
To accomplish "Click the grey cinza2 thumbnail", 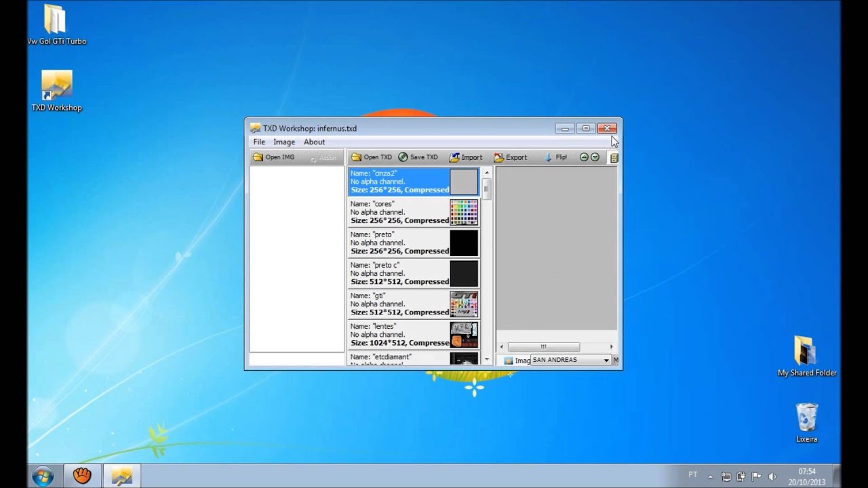I will pos(464,182).
